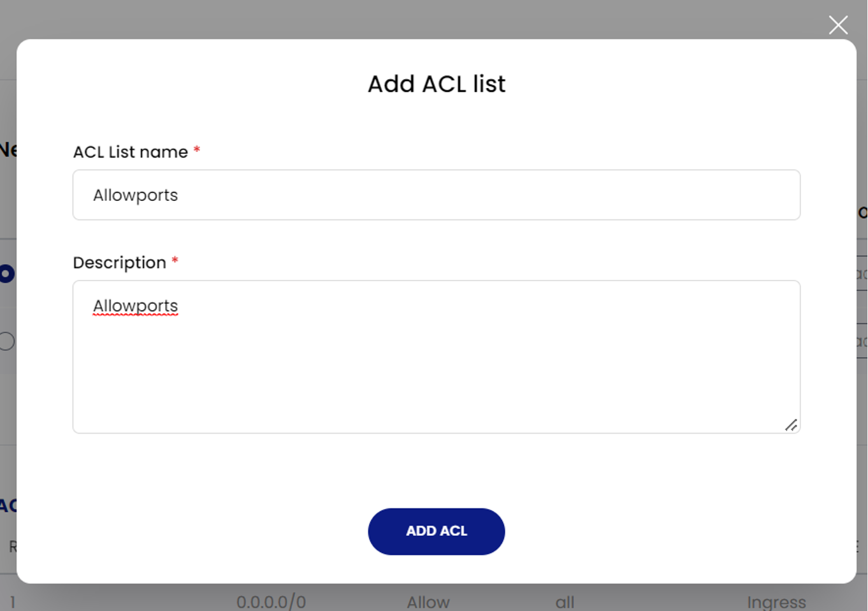Viewport: 868px width, 611px height.
Task: Click the Add ACL list dialog title
Action: point(436,84)
